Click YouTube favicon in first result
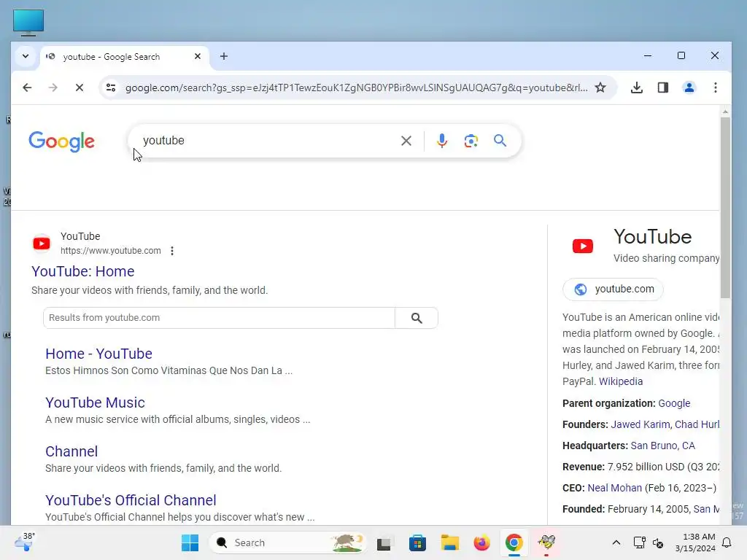Image resolution: width=747 pixels, height=560 pixels. [x=42, y=244]
